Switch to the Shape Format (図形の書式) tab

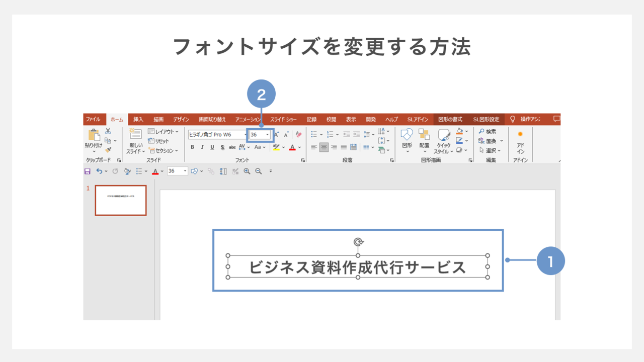(450, 120)
